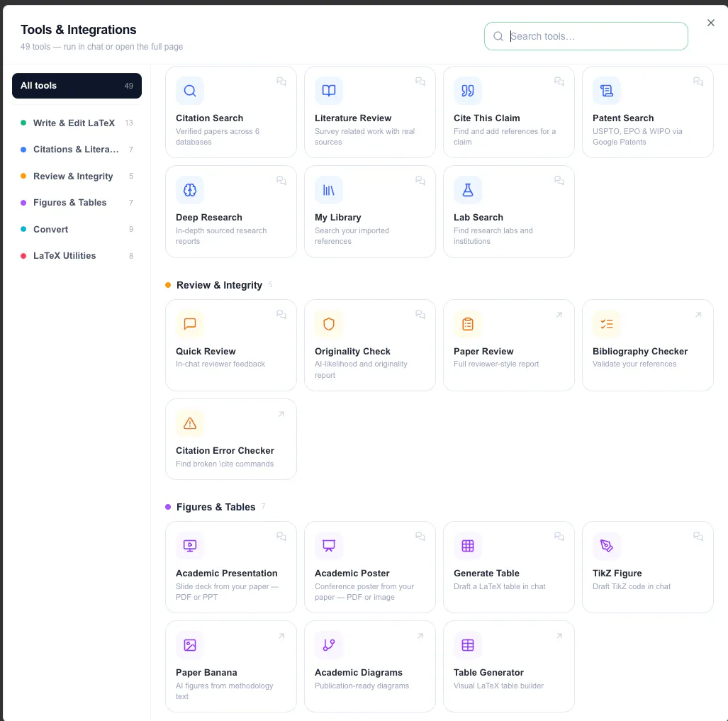Focus the Search tools input field
The width and height of the screenshot is (728, 721).
[586, 36]
